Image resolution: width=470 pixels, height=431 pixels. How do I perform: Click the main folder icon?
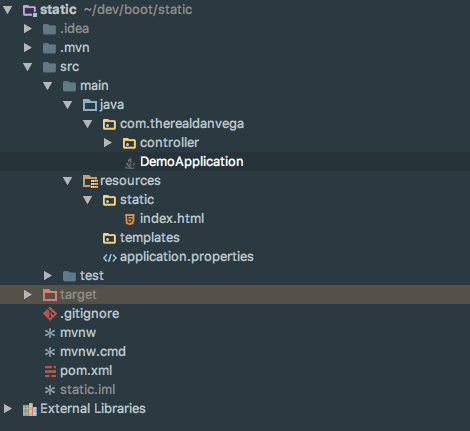click(x=69, y=86)
